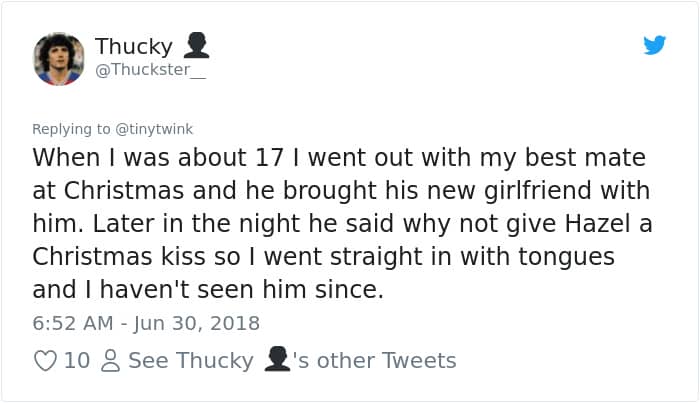Open Thucky's profile avatar photo
Screen dimensions: 700x403
coord(59,59)
